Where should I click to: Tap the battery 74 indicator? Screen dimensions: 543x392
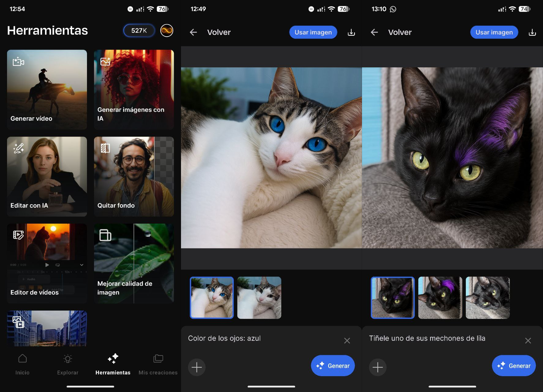point(524,9)
